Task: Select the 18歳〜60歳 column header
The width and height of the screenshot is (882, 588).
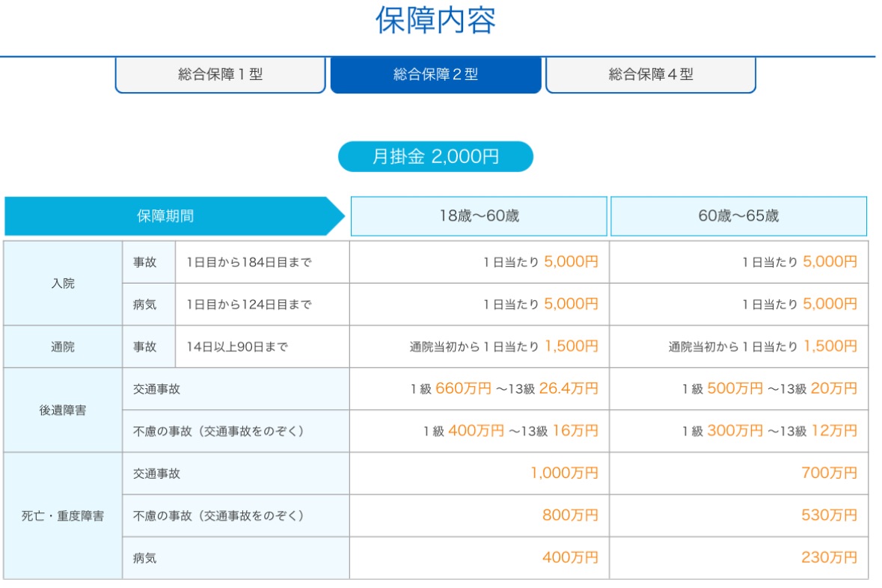Action: click(479, 216)
